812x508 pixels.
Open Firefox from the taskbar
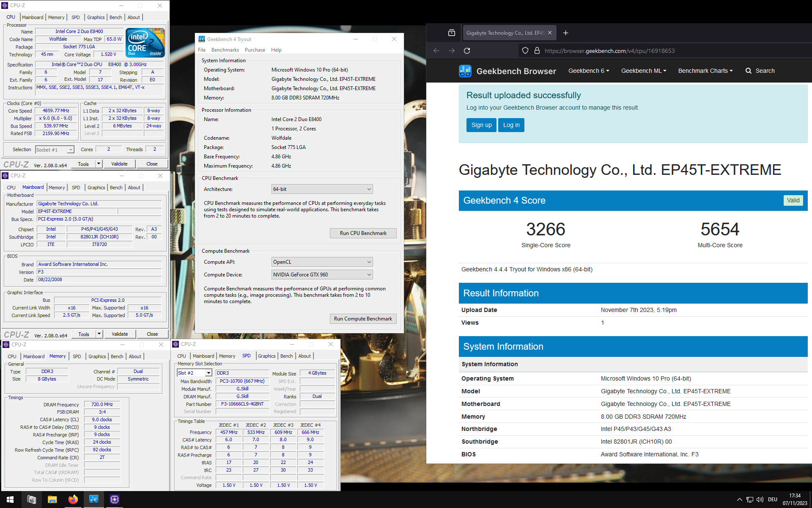pos(73,500)
